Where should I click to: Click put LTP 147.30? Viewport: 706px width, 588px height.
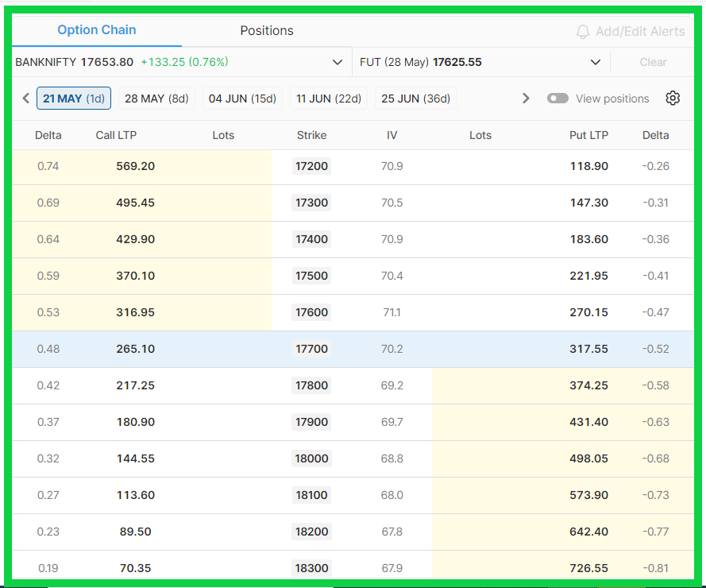click(589, 203)
